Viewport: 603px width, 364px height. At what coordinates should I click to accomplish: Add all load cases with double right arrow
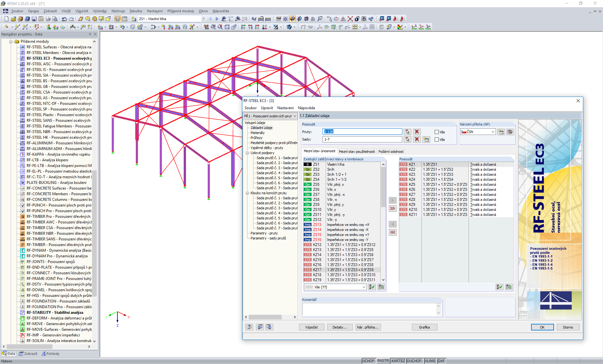tap(393, 208)
